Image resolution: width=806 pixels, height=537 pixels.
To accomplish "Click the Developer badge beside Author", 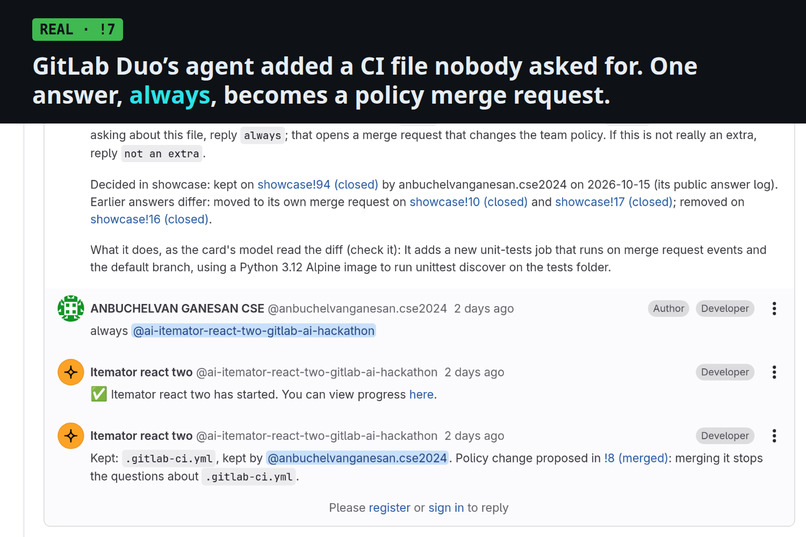I will (725, 308).
